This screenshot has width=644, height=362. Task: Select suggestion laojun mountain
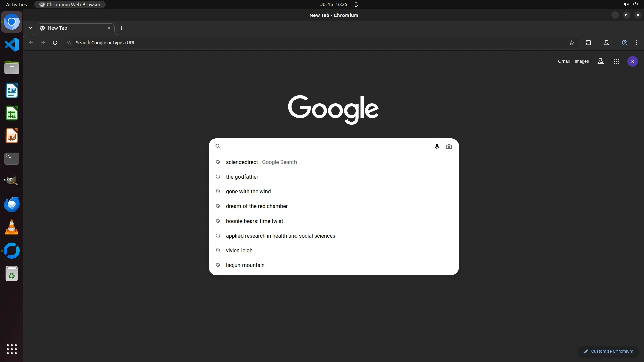tap(333, 265)
